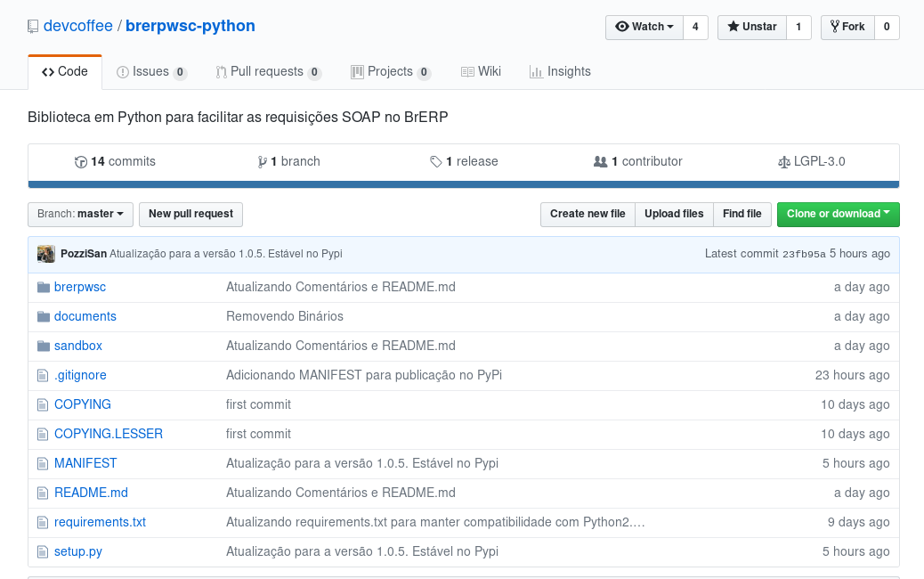
Task: Click the tag icon next to 1 release
Action: 436,161
